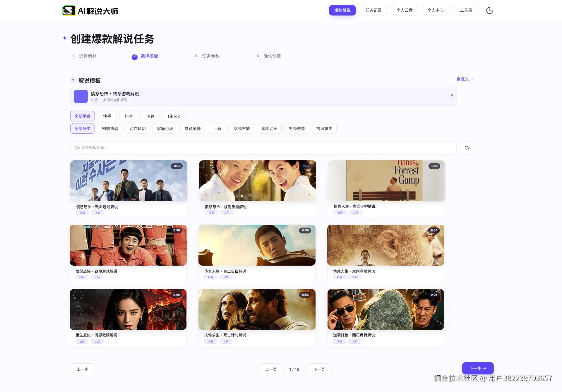This screenshot has width=562, height=392.
Task: Open 工具箱 in top navigation
Action: [466, 10]
